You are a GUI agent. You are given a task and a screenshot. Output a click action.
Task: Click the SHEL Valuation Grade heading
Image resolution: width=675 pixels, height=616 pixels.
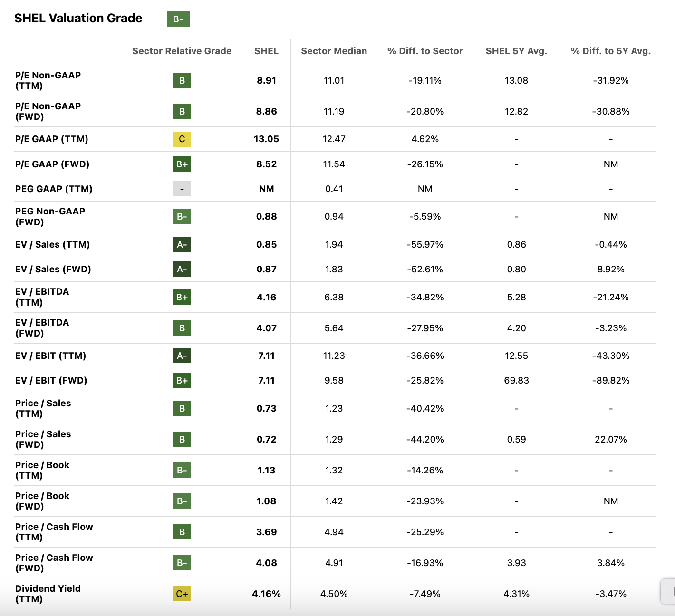pyautogui.click(x=78, y=18)
